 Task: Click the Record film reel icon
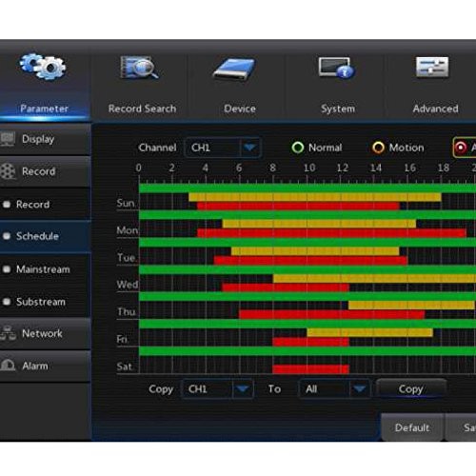click(8, 171)
